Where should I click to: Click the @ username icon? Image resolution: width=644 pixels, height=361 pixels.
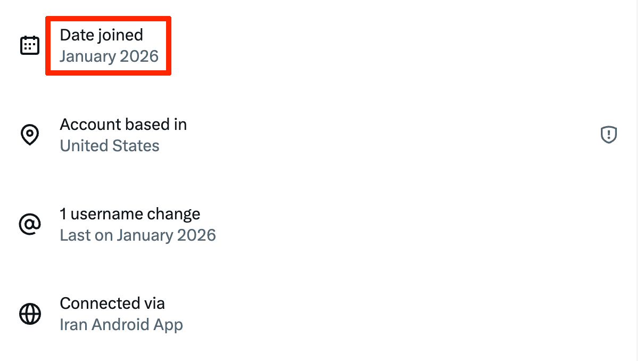point(30,224)
